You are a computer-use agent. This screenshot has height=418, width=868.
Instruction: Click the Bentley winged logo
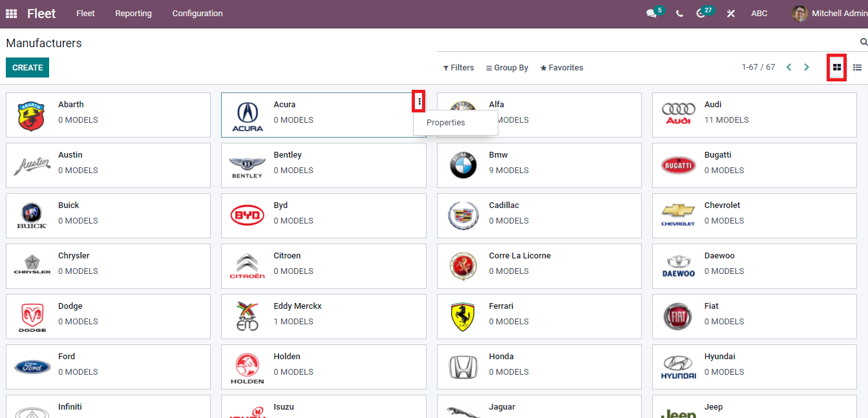(247, 167)
